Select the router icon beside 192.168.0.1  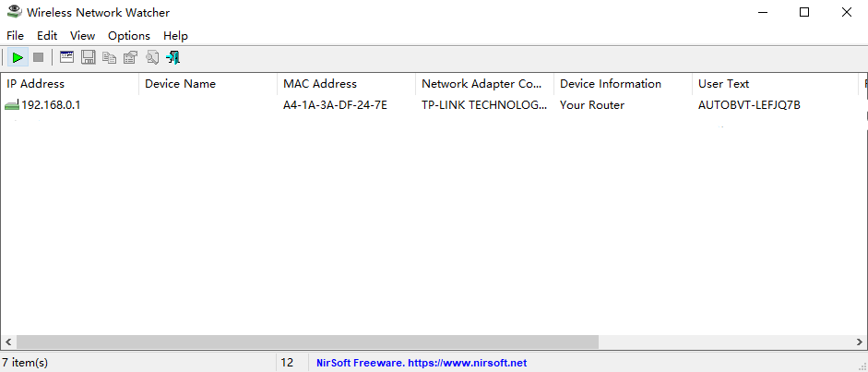[x=12, y=105]
